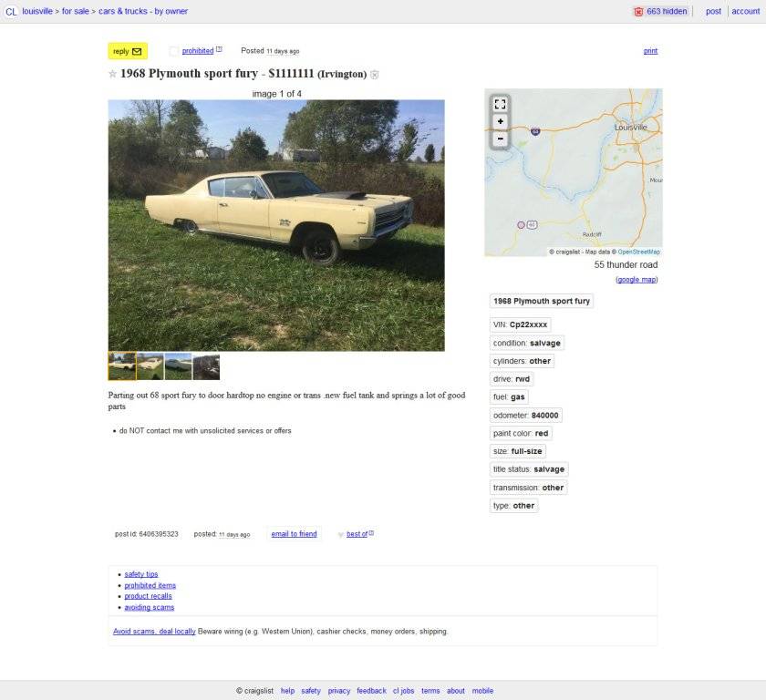Zoom out on the map
Screen dimensions: 766x700
(500, 139)
